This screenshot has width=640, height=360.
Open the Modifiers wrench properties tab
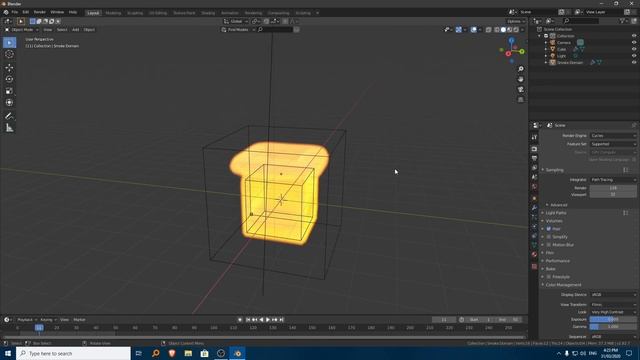coord(534,208)
